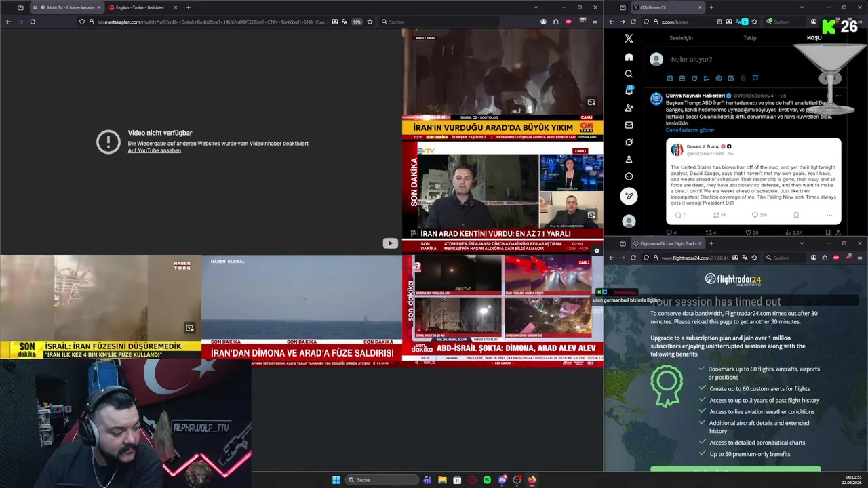Insert emoji in new X post

[719, 79]
